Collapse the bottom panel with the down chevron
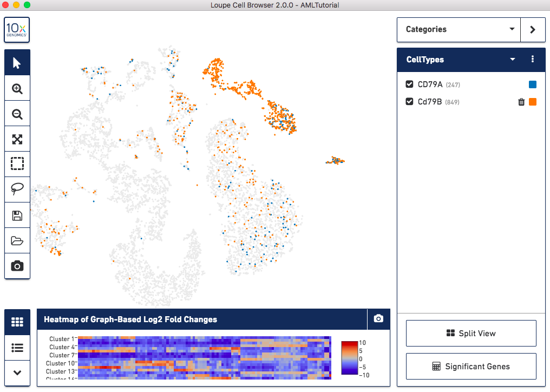 (17, 373)
